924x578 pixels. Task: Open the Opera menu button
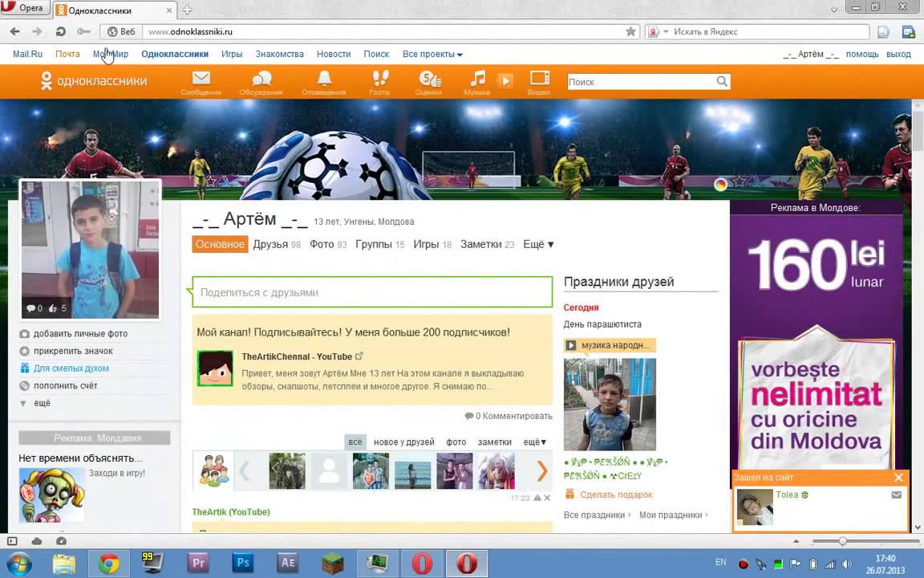tap(24, 8)
